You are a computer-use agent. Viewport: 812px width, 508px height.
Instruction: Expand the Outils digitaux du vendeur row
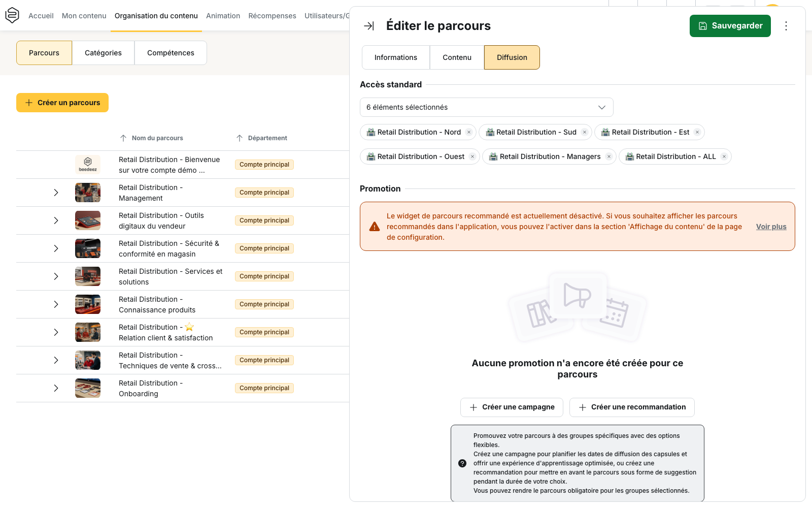(56, 220)
